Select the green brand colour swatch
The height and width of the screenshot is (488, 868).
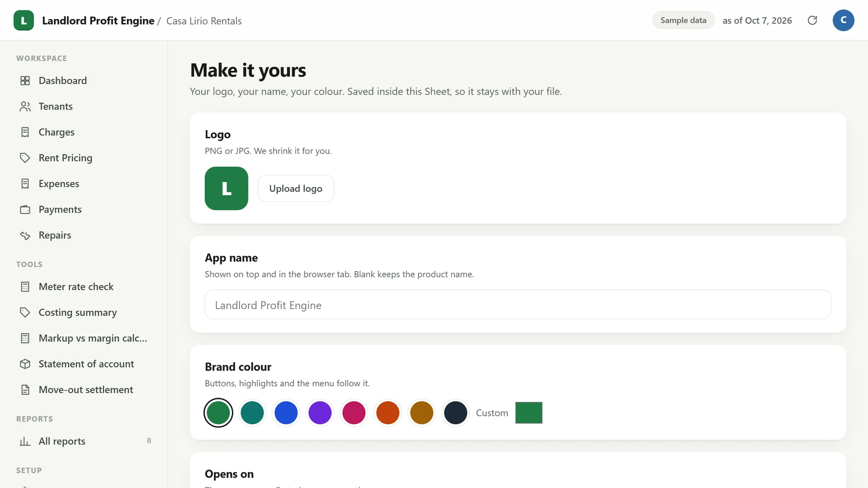pos(218,413)
